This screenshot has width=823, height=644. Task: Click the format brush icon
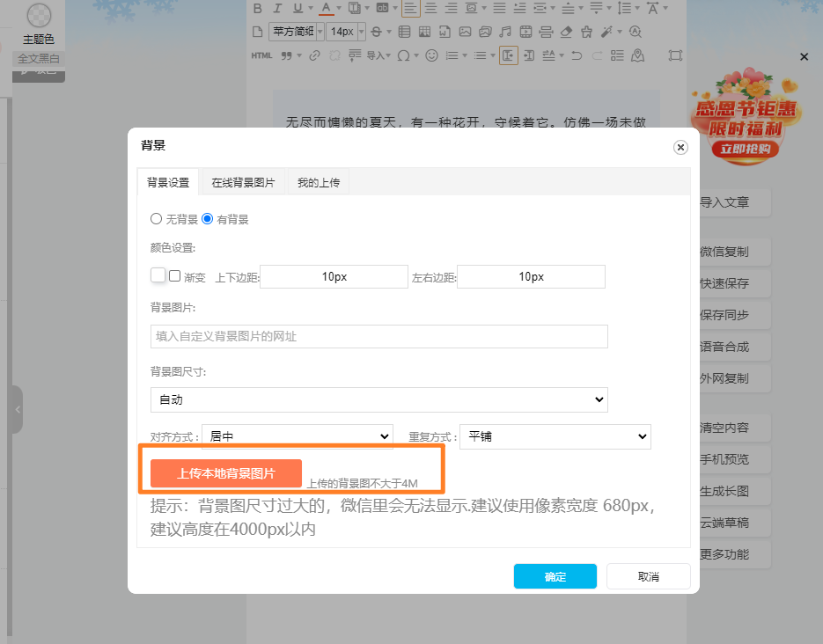586,32
